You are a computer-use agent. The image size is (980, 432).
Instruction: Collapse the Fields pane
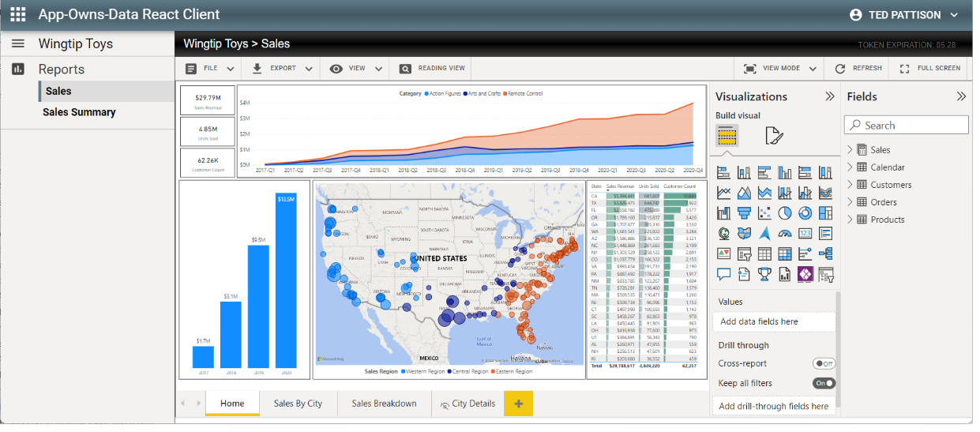961,96
